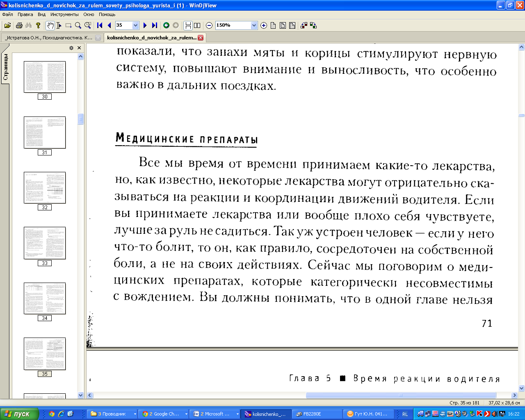Click document vertical scrollbar down arrow
The image size is (525, 420).
(x=521, y=388)
